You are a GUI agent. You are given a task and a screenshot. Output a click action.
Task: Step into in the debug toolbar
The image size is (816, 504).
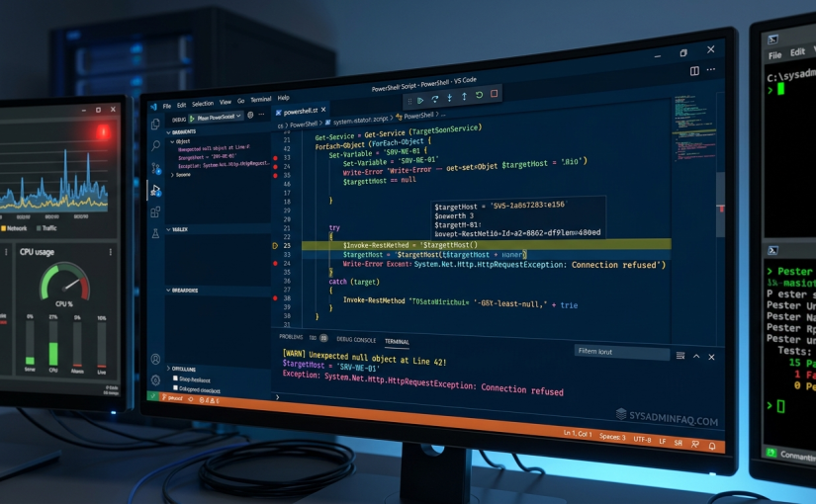click(x=450, y=97)
